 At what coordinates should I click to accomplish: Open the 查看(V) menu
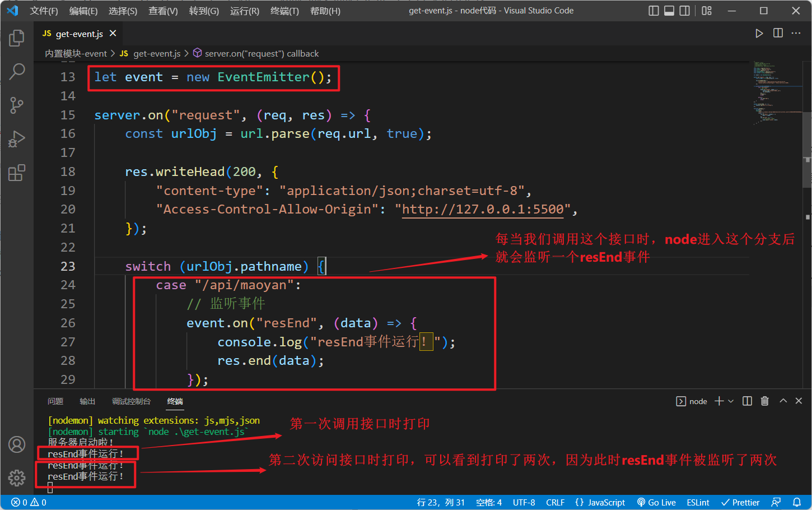click(163, 11)
